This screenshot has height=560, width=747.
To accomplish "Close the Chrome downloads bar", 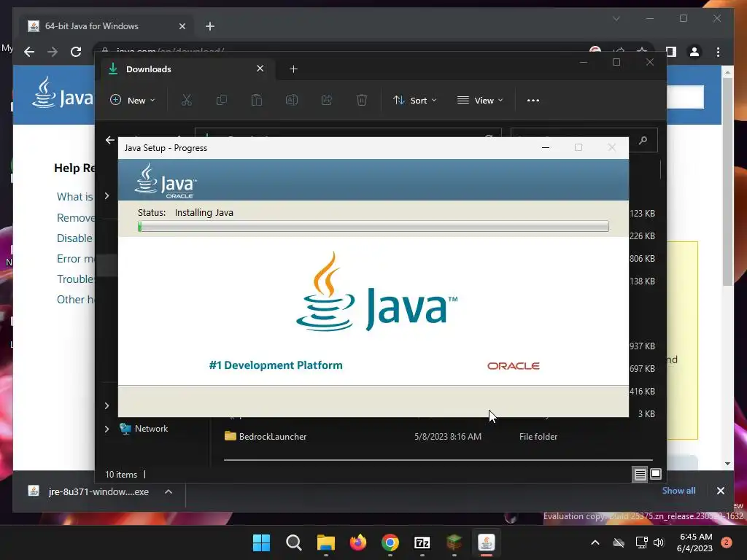I will point(720,491).
